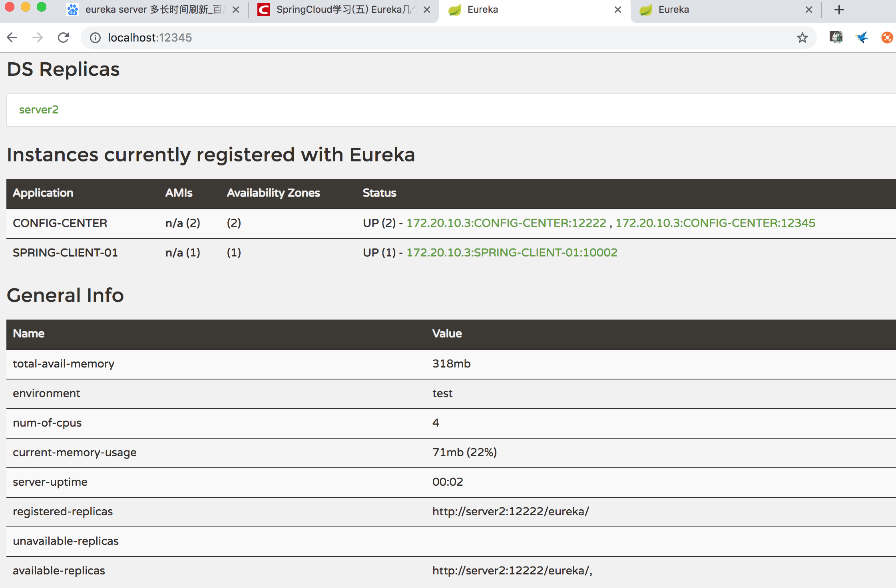
Task: Click the n/a (1) AMIs cell
Action: point(183,252)
